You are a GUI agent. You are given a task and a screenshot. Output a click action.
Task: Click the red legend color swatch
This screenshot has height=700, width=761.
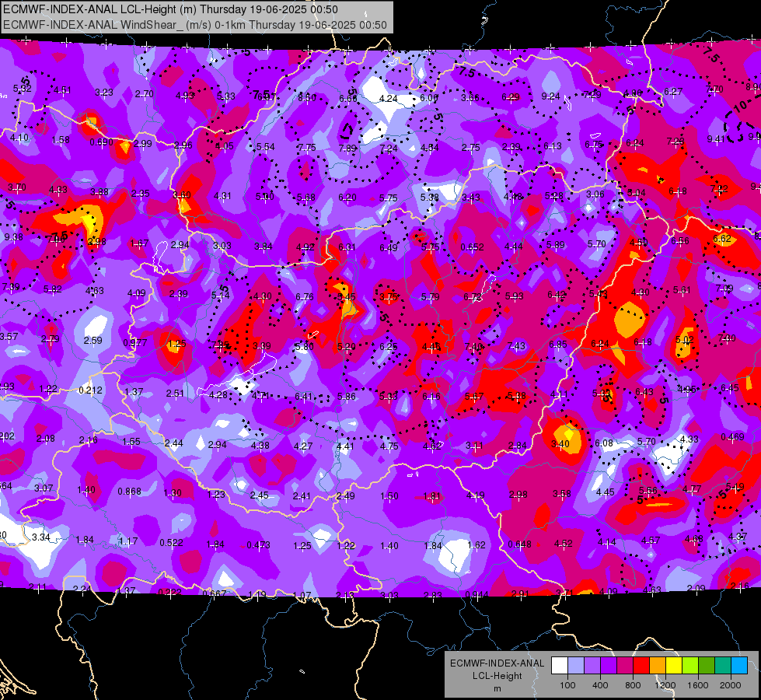641,666
